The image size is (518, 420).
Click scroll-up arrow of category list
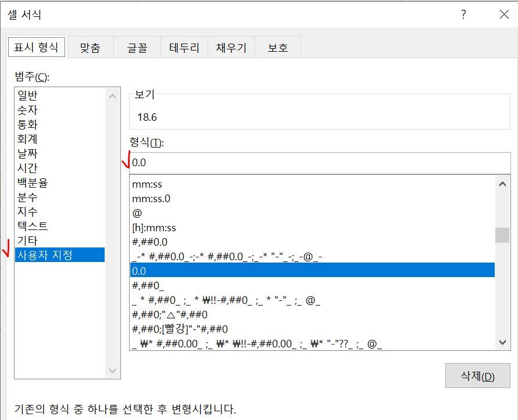112,96
